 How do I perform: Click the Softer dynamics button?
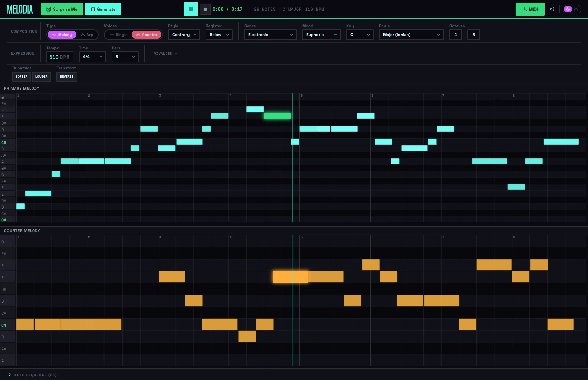(21, 77)
